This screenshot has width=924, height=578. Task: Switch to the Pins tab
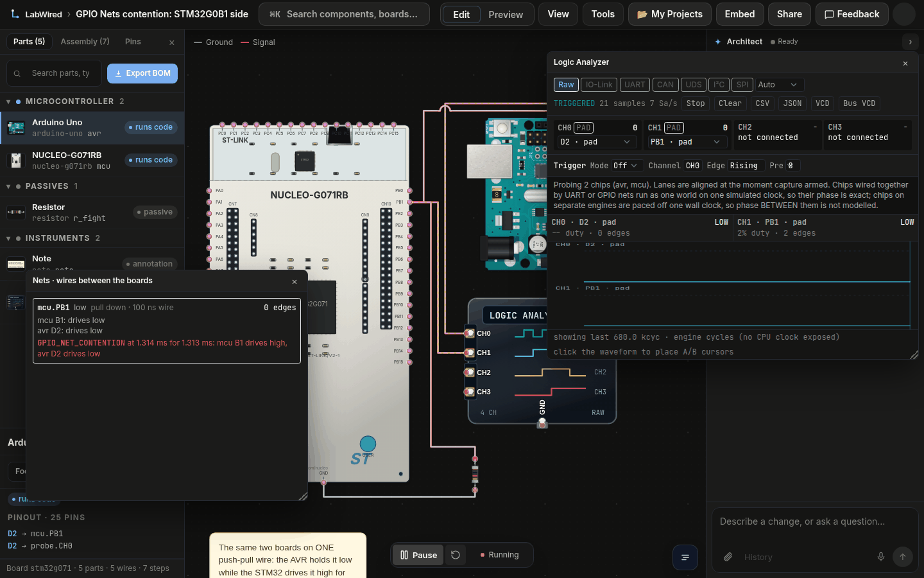click(x=133, y=42)
